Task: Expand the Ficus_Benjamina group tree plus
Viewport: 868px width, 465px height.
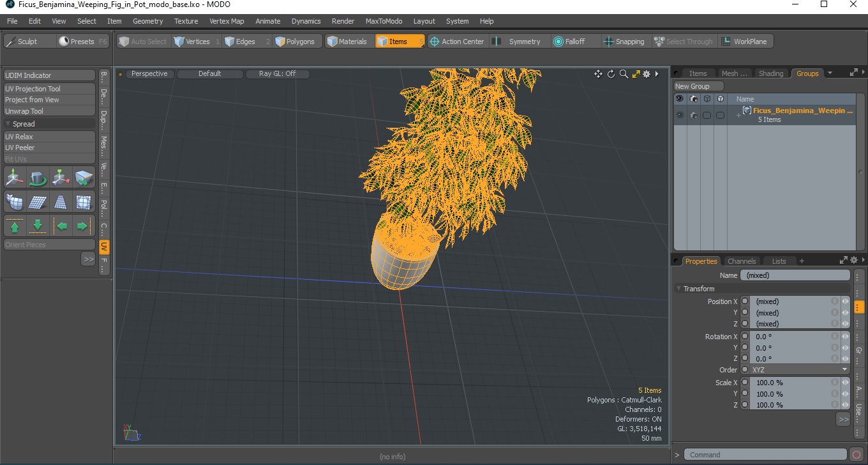Action: click(738, 115)
